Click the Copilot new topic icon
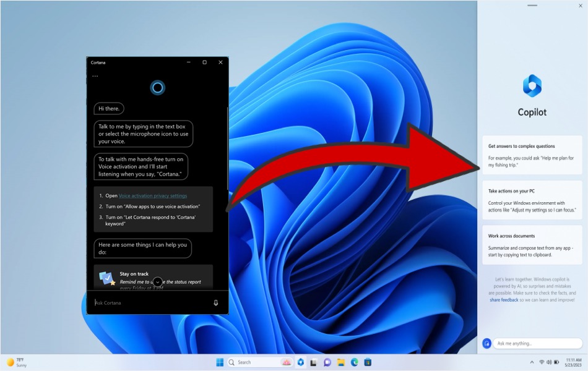The image size is (588, 371). coord(486,343)
